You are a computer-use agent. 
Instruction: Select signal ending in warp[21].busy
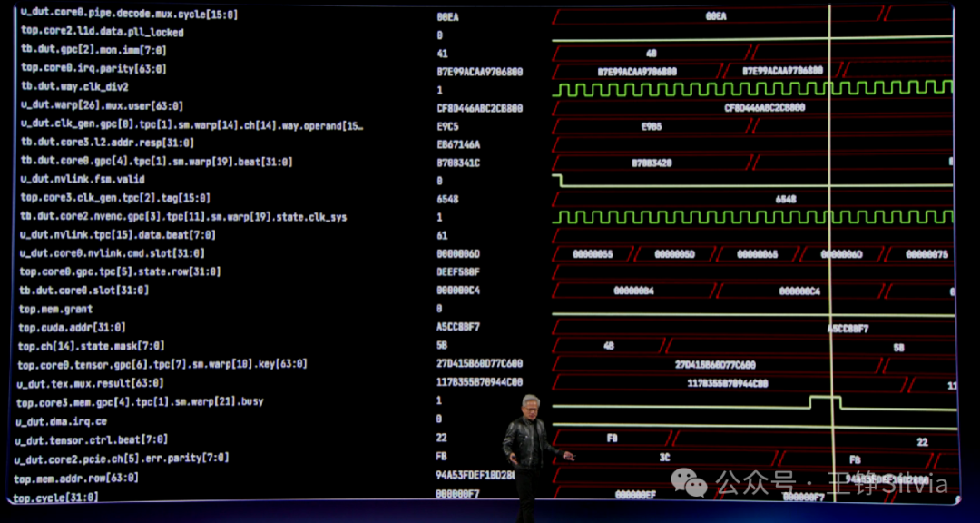coord(140,401)
